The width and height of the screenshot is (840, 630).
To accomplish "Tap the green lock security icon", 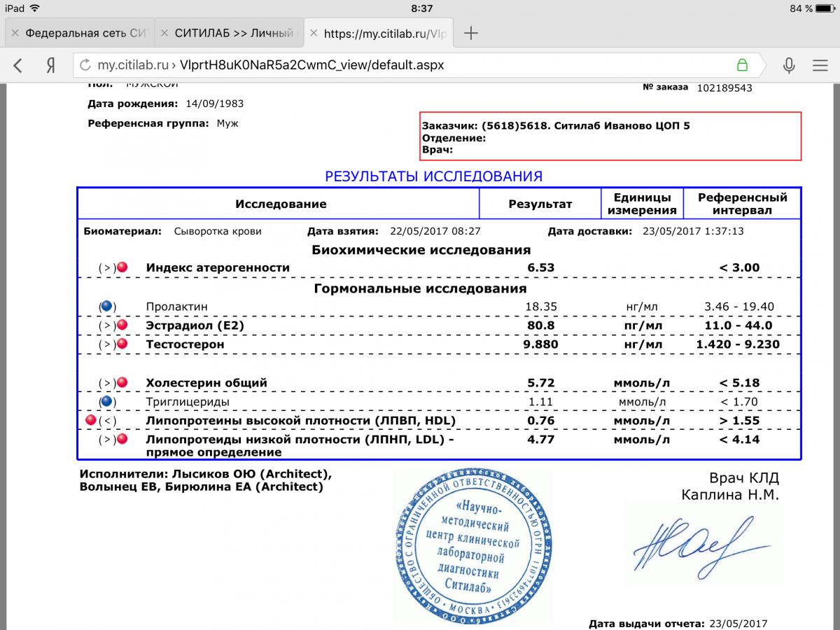I will click(x=742, y=66).
